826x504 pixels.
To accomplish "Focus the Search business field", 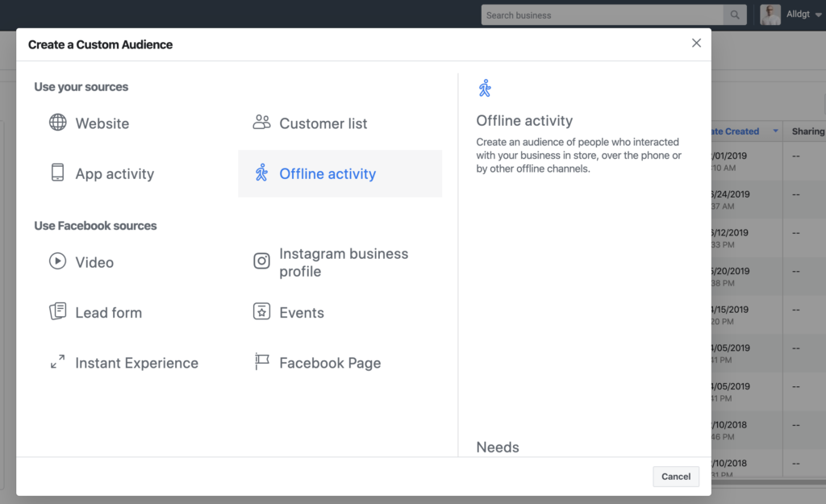I will [x=602, y=15].
